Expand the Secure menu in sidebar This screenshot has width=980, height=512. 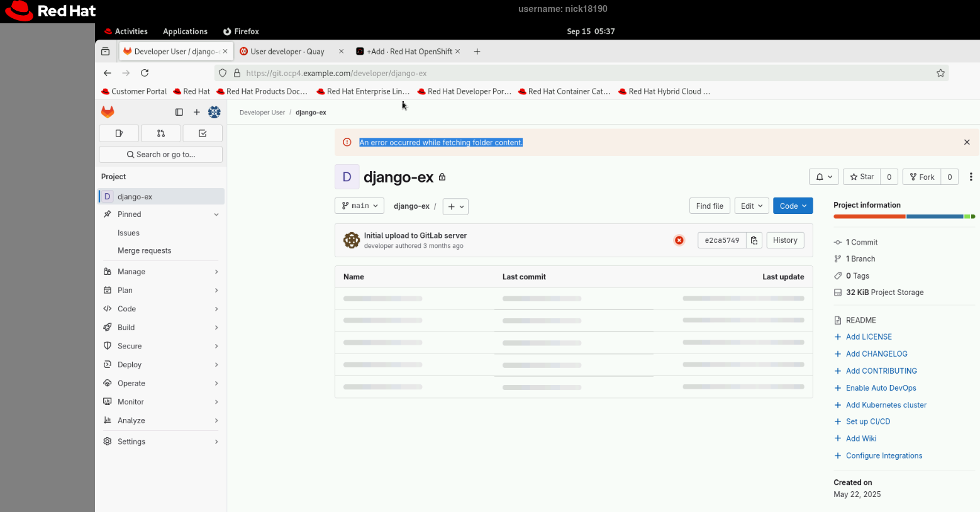[162, 346]
